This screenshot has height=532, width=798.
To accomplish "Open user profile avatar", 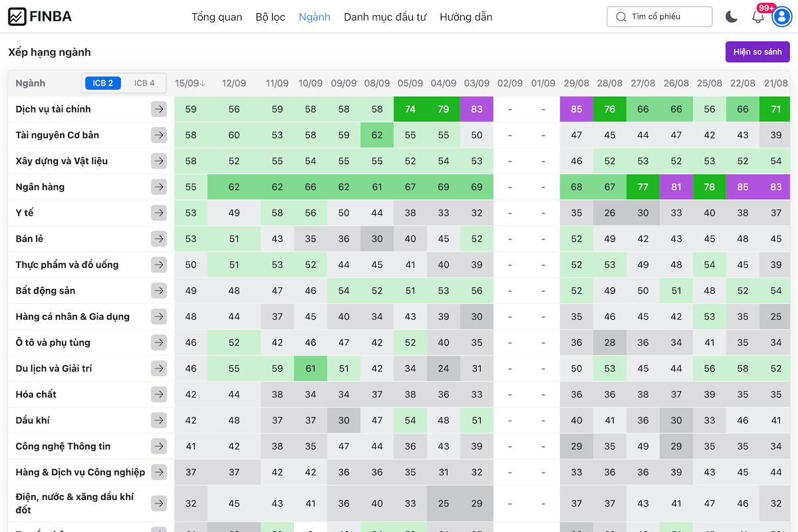I will point(781,17).
